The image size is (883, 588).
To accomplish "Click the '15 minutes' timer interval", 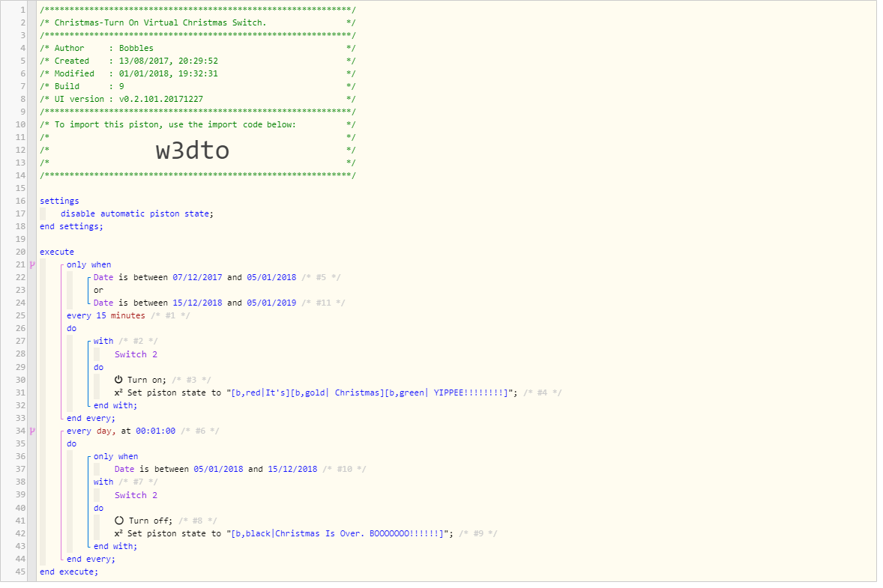I will [x=121, y=315].
